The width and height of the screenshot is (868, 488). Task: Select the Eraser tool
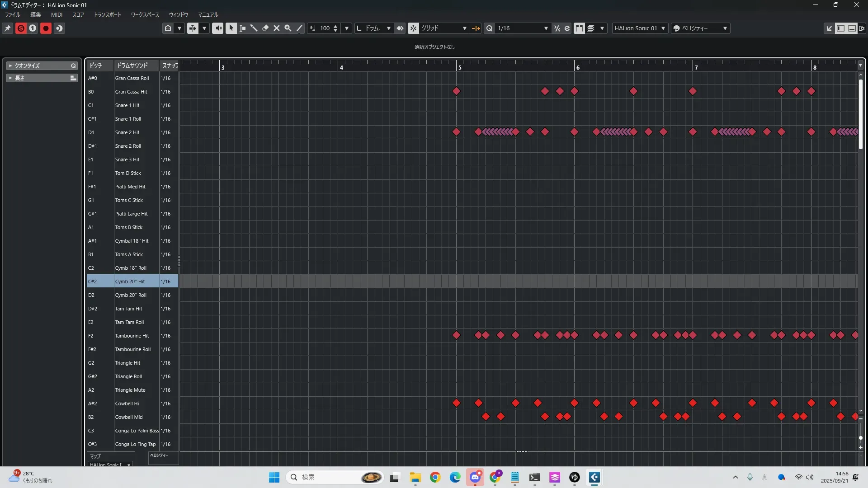(265, 28)
